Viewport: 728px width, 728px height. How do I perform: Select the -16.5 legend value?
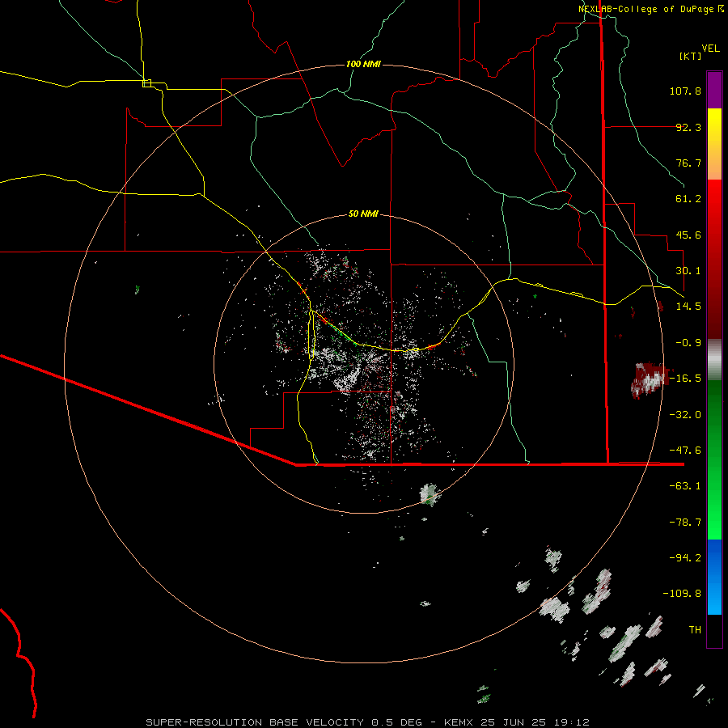(685, 379)
